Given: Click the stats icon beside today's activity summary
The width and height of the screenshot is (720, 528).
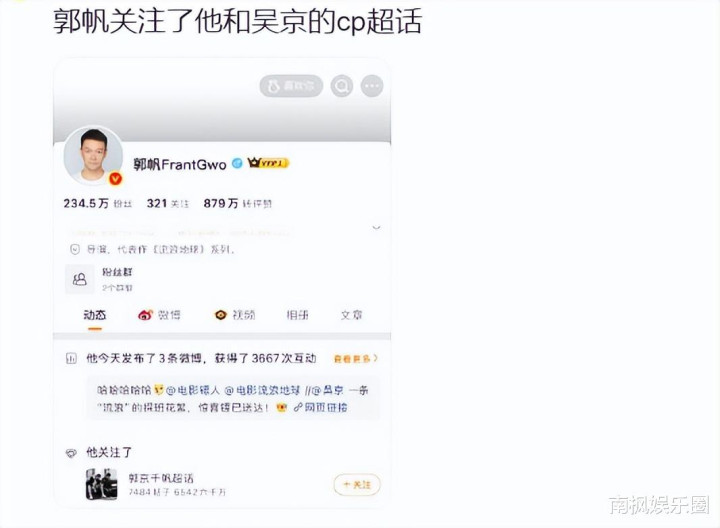Looking at the screenshot, I should coord(71,358).
